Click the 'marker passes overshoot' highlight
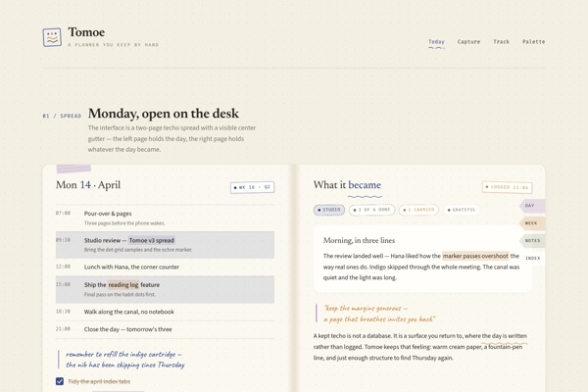 (475, 256)
